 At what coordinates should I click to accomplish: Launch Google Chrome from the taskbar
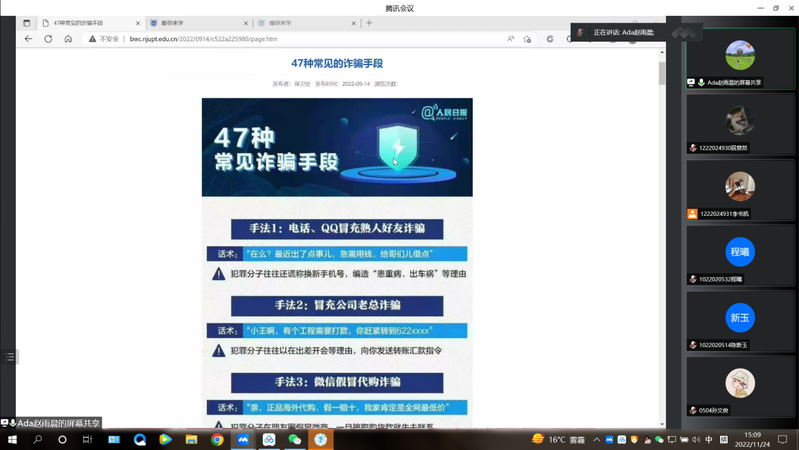[217, 440]
